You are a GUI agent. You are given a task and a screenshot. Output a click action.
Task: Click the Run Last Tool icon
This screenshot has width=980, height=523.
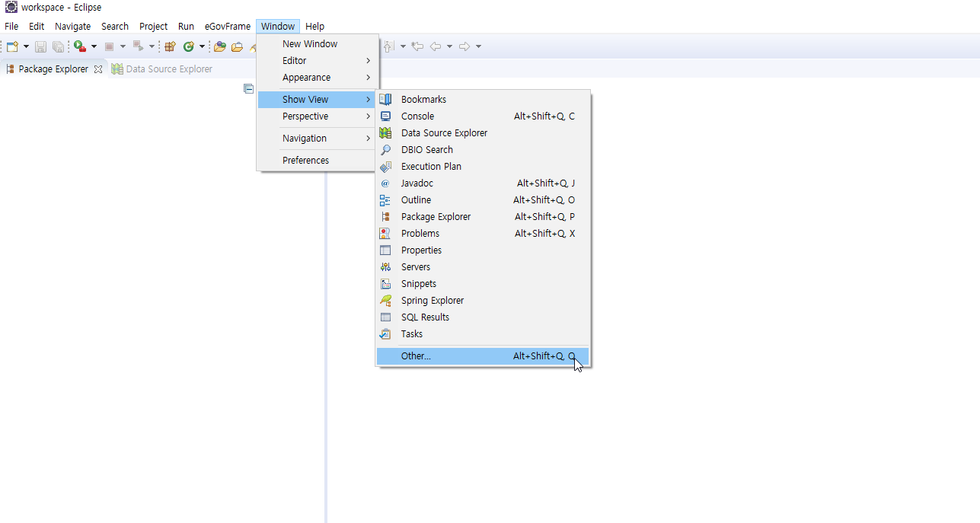(80, 46)
